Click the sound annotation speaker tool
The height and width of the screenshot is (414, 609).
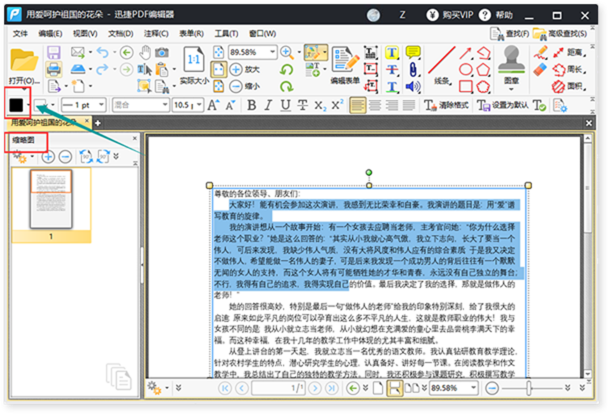coord(413,86)
